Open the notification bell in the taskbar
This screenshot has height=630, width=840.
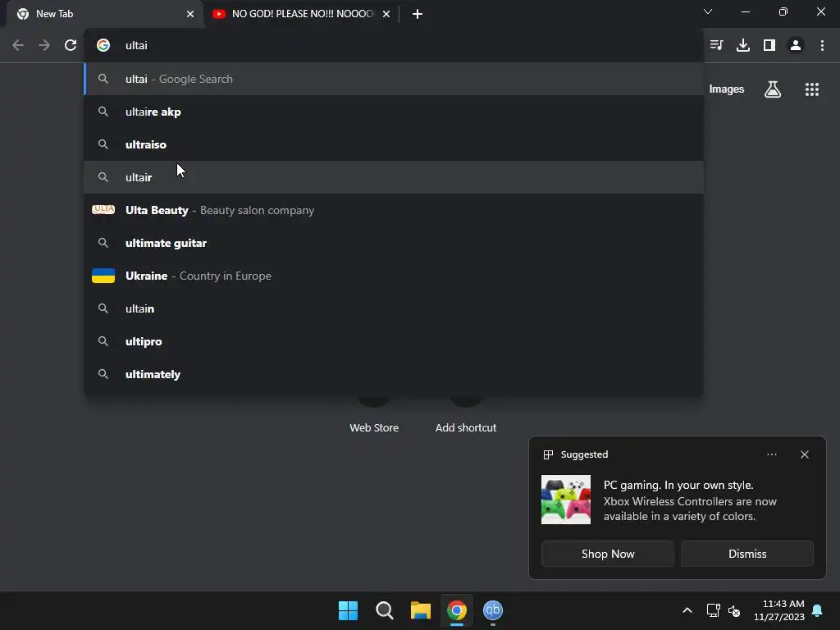817,610
